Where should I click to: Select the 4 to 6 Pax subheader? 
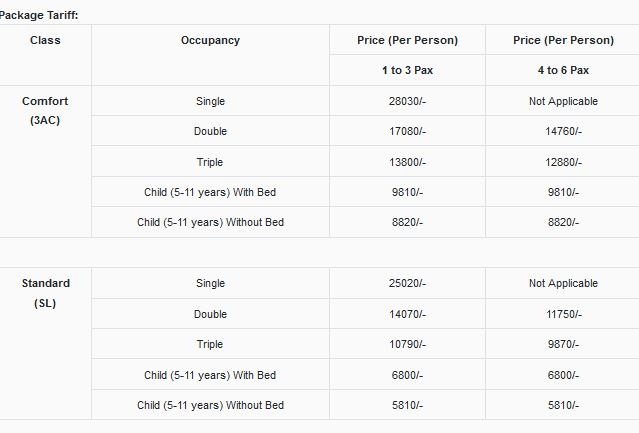[x=563, y=70]
